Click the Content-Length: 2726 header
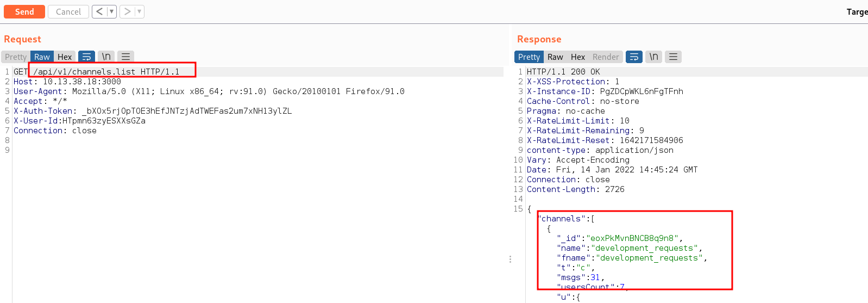 click(576, 189)
